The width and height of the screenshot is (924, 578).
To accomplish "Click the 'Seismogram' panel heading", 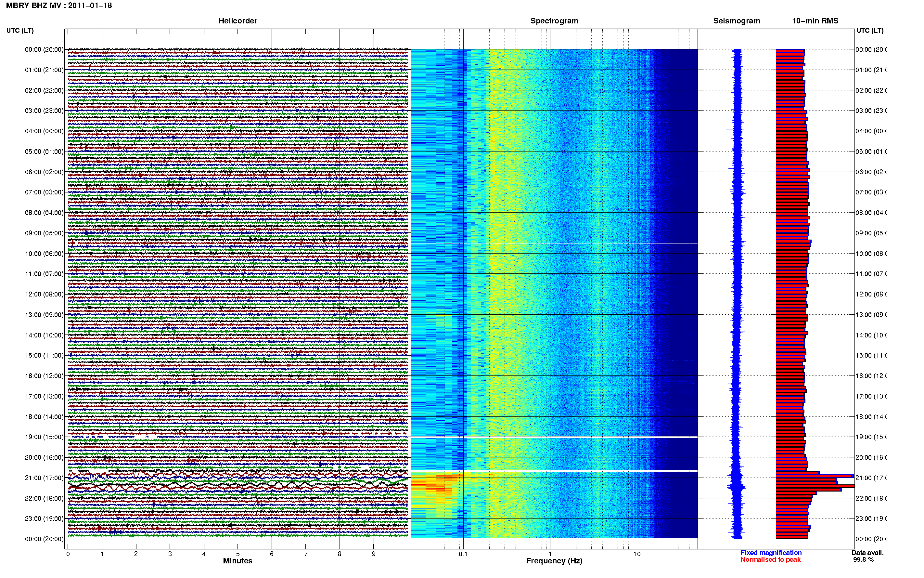I will (x=737, y=21).
